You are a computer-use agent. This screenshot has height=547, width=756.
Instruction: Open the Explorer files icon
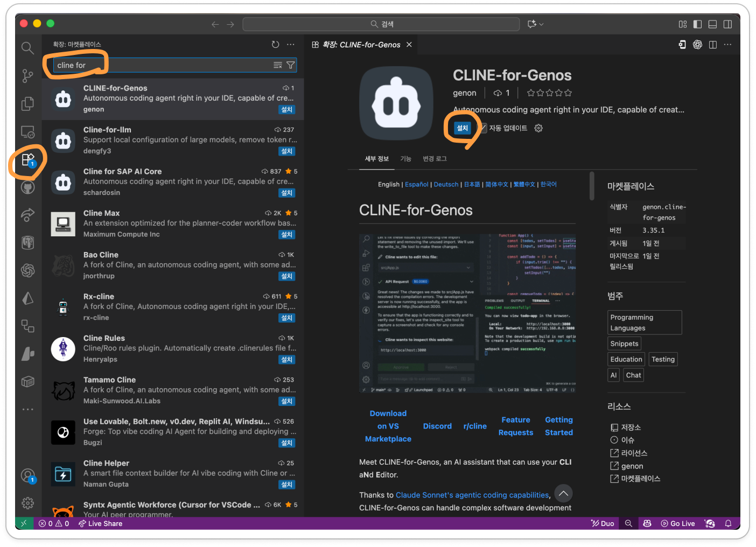point(27,103)
